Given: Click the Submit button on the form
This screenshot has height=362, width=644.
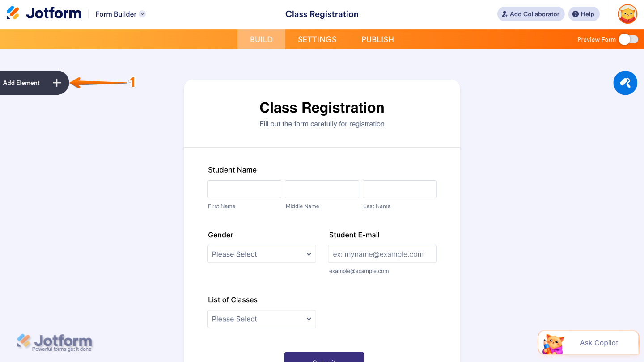Looking at the screenshot, I should pos(324,359).
